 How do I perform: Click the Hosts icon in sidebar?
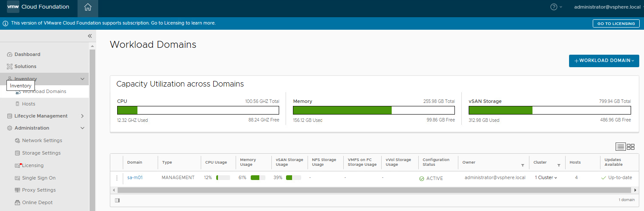(18, 104)
